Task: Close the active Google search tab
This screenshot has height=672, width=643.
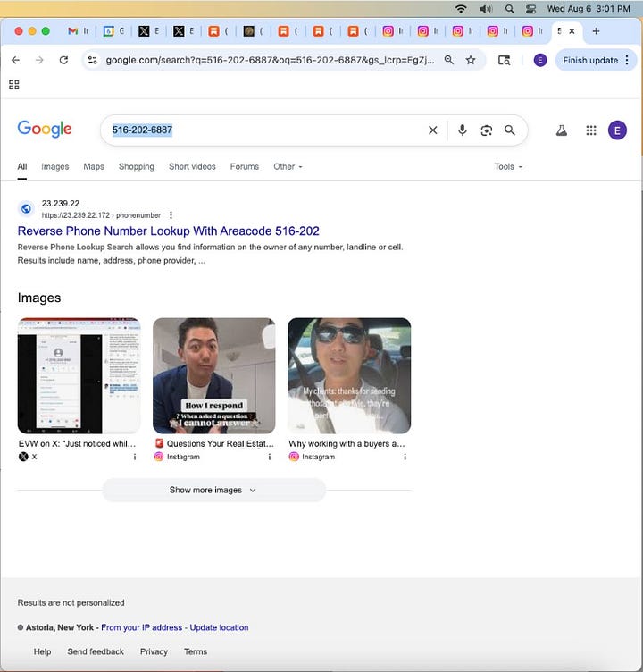Action: 572,31
